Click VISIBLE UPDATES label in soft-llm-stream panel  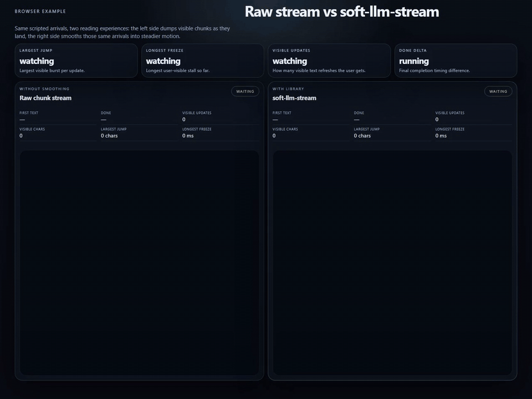[450, 113]
